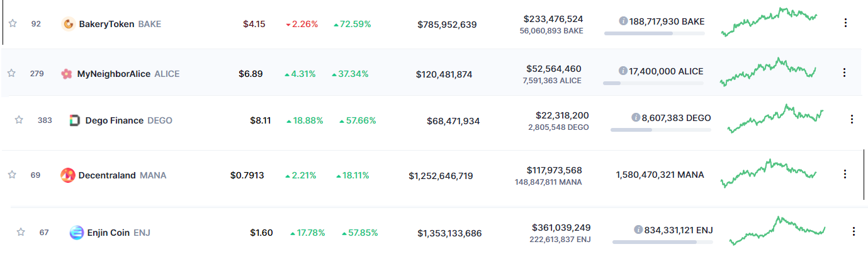This screenshot has width=868, height=261.
Task: Star BakeryToken to add to watchlist
Action: click(x=13, y=23)
